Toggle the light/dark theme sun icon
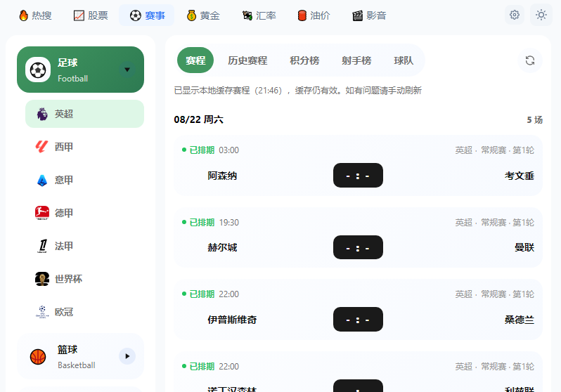561x392 pixels. point(541,15)
